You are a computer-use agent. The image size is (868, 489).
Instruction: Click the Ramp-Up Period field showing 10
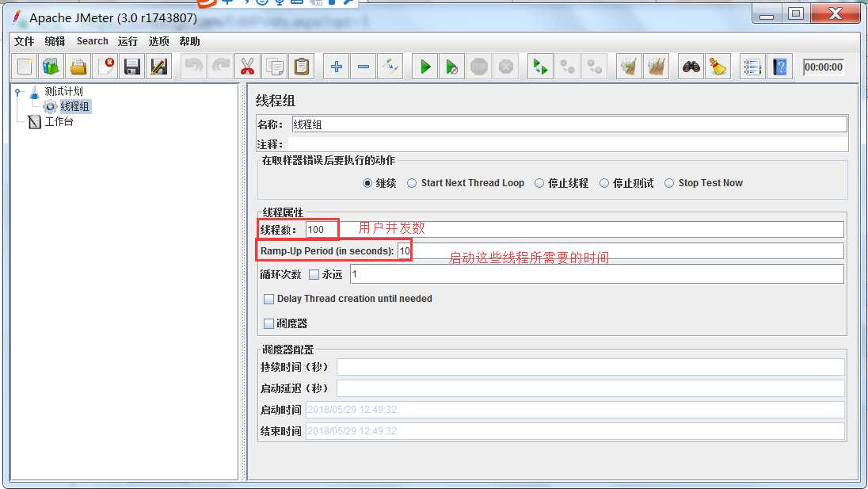(x=621, y=251)
